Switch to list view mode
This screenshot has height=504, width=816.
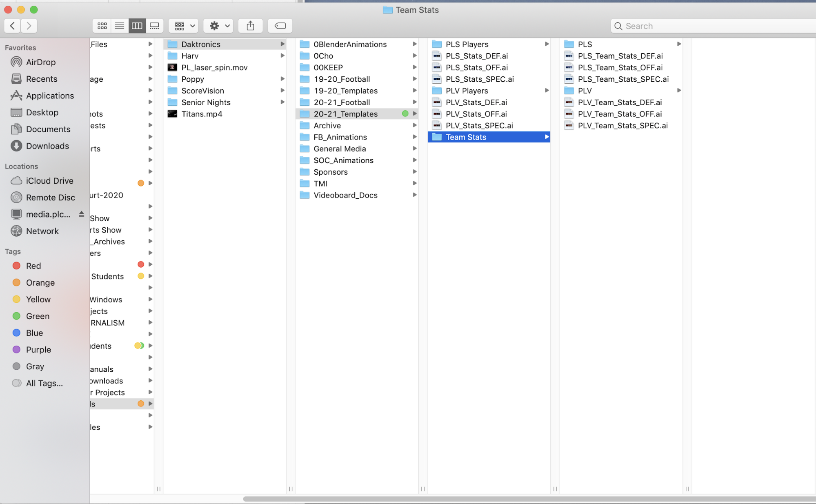120,26
